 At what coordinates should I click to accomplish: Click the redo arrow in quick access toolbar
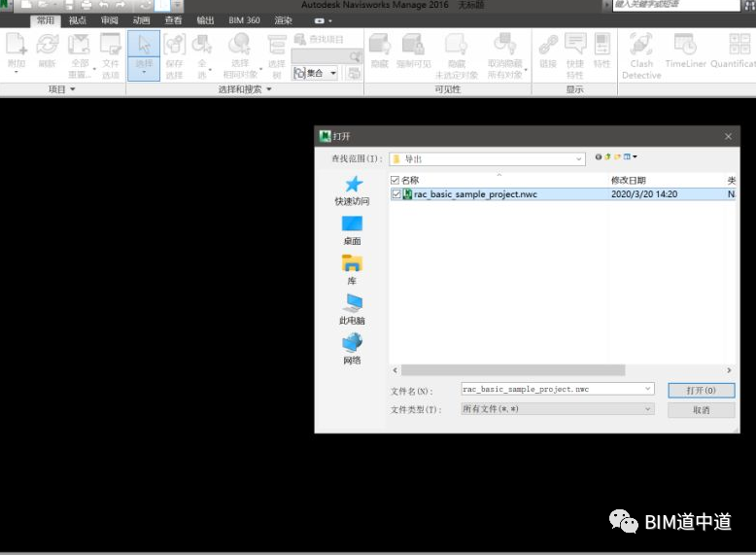point(120,5)
